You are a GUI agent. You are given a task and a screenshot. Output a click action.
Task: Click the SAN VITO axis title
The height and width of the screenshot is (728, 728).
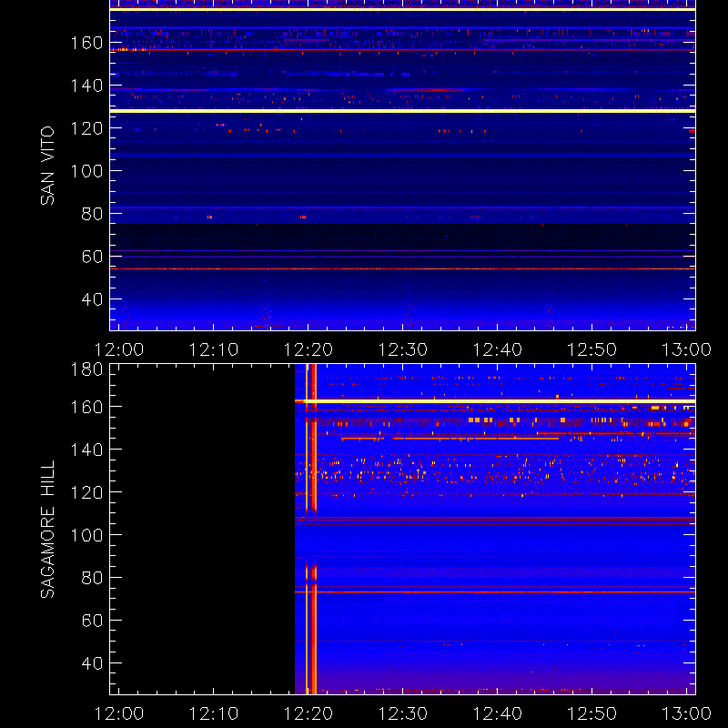(x=47, y=166)
